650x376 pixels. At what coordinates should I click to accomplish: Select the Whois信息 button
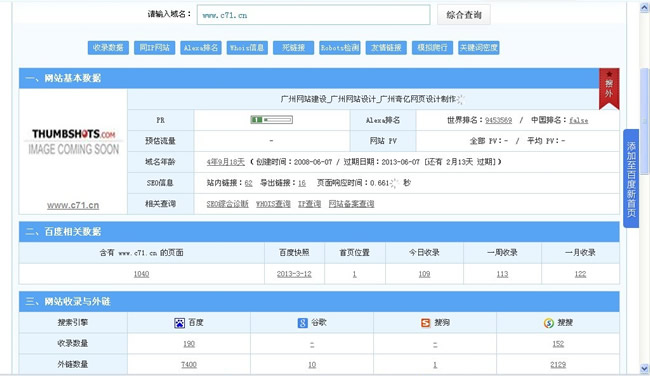click(x=247, y=48)
